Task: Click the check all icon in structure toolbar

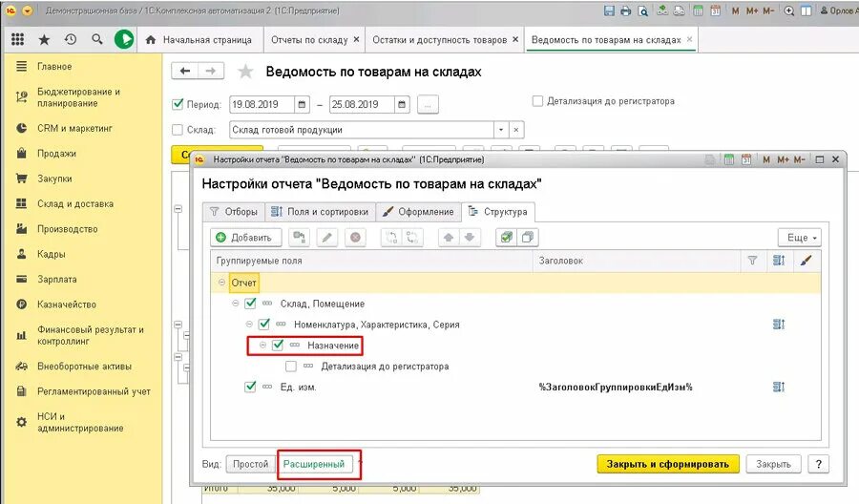Action: click(507, 238)
